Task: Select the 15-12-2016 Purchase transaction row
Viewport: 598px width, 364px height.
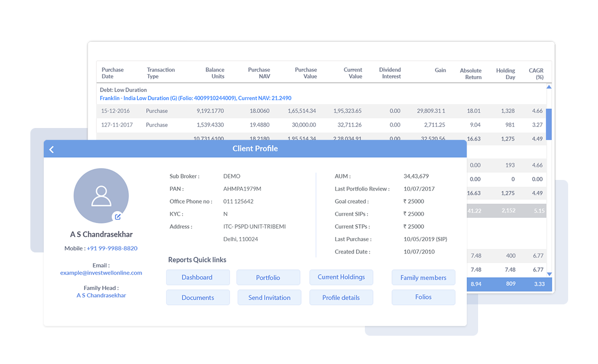Action: pos(257,111)
